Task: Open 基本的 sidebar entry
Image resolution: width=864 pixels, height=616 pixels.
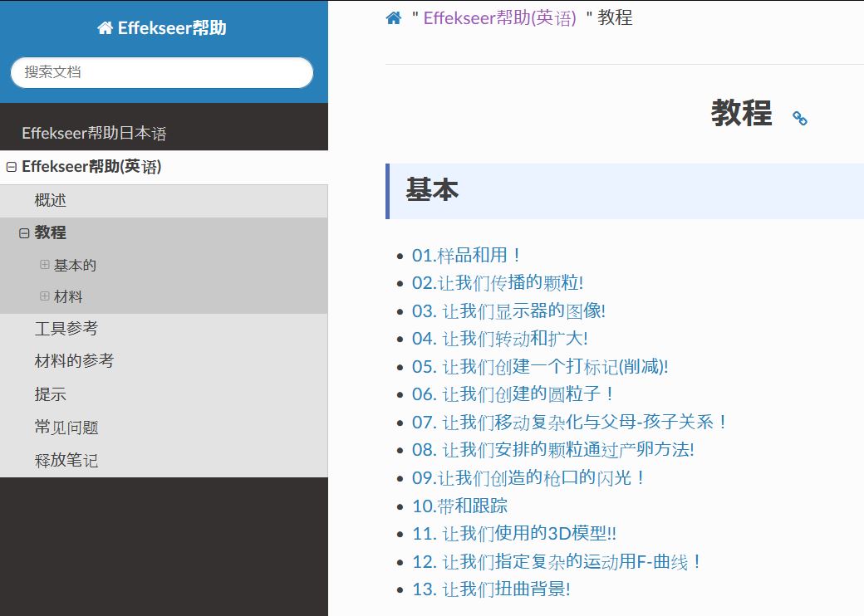Action: pos(75,266)
